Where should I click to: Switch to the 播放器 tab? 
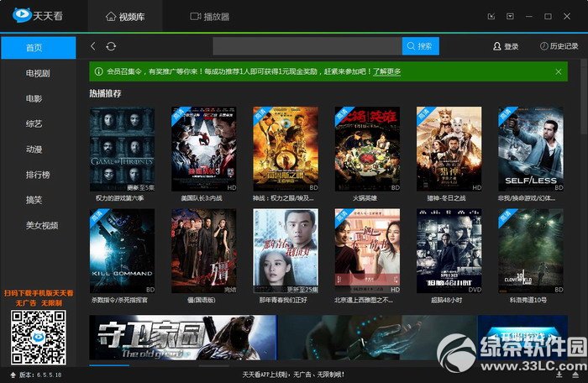[210, 17]
